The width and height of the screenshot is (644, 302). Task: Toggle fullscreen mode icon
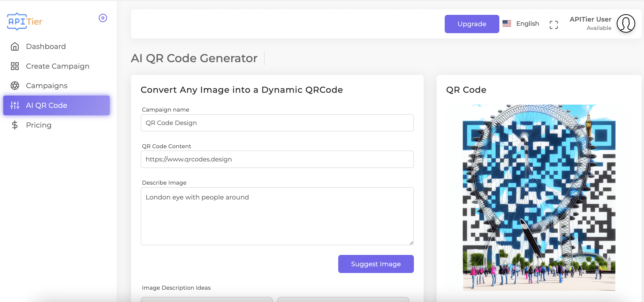[x=553, y=25]
